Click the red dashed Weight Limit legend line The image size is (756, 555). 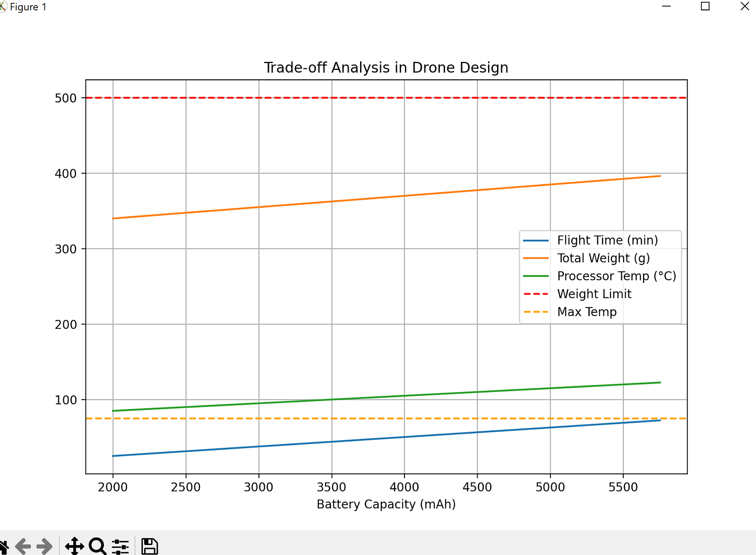click(536, 294)
